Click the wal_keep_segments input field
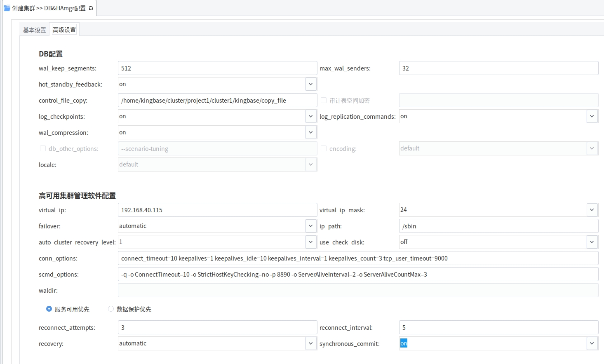 217,68
